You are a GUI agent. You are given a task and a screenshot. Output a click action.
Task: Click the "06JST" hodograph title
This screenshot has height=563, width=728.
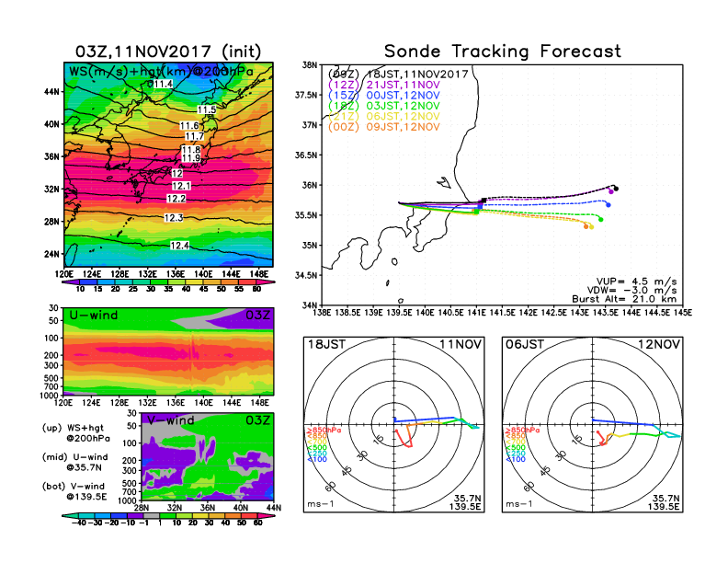click(x=525, y=344)
